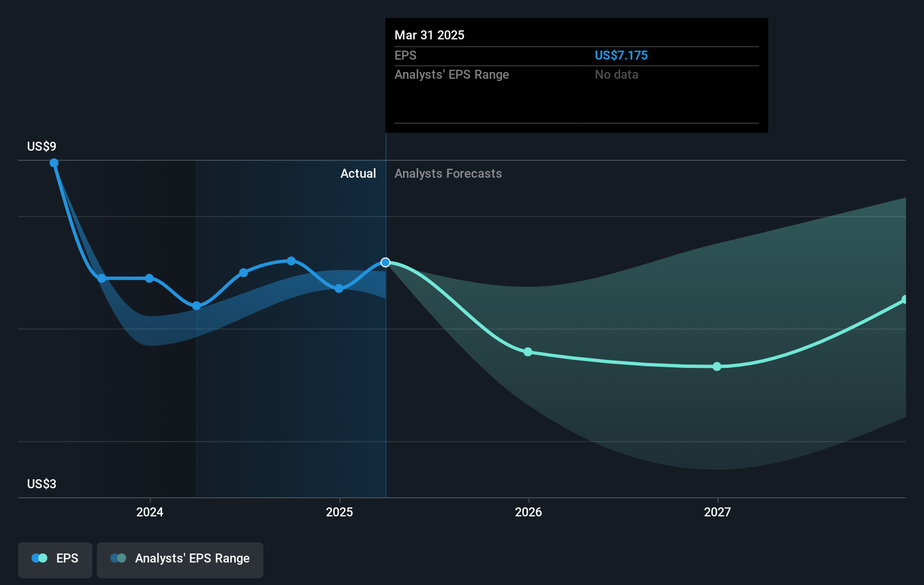The height and width of the screenshot is (585, 924).
Task: Click the 'No data' tooltip value
Action: 617,74
